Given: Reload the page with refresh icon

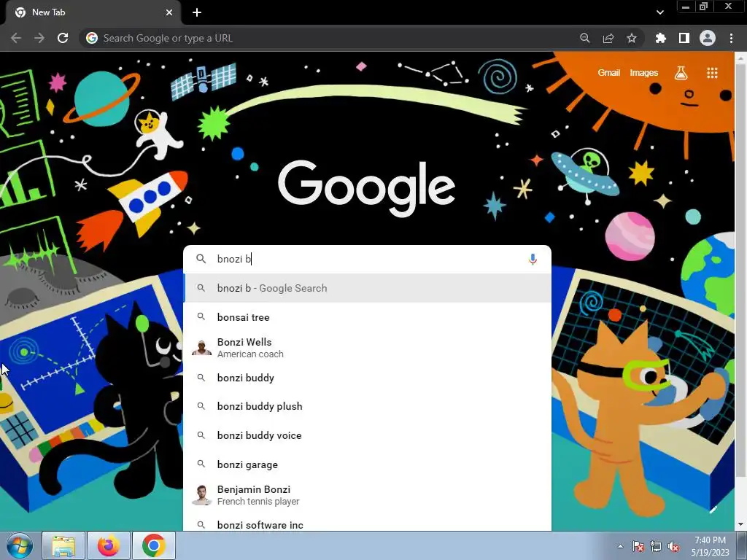Looking at the screenshot, I should 63,38.
